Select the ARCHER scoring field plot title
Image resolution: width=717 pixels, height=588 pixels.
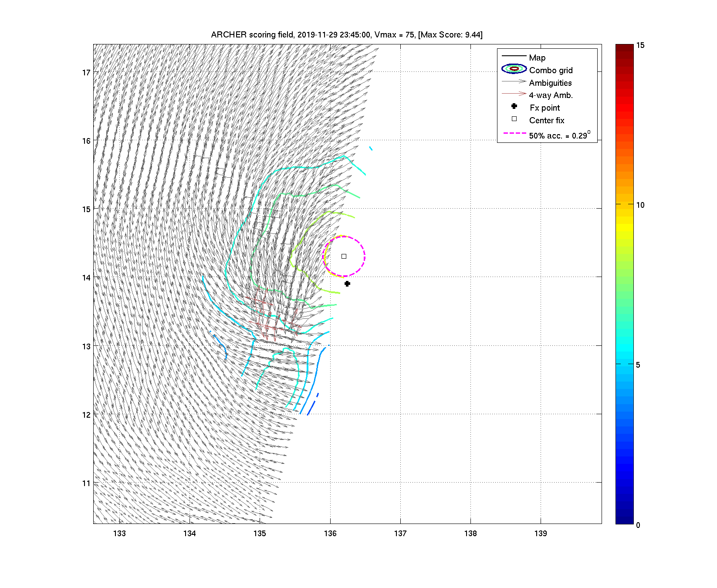(347, 35)
